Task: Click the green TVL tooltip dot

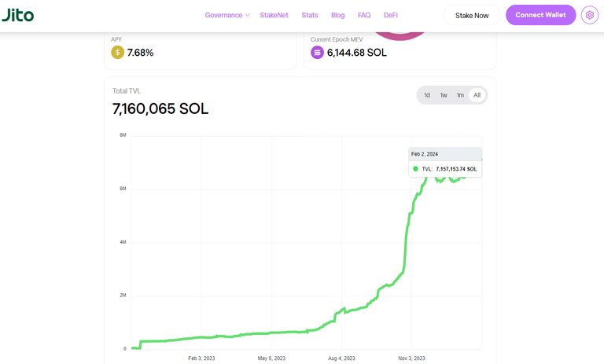Action: pos(415,169)
